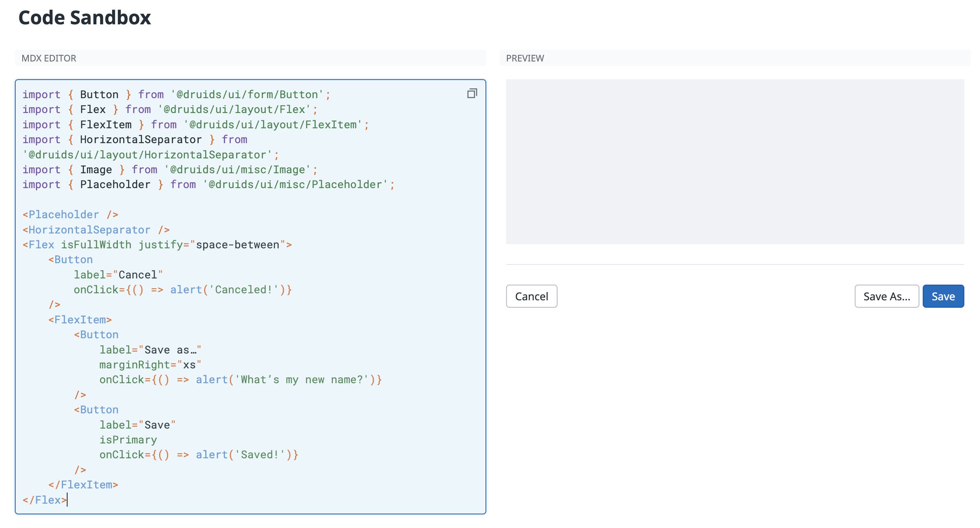Click the alert('Canceled!') handler in code

tap(231, 289)
